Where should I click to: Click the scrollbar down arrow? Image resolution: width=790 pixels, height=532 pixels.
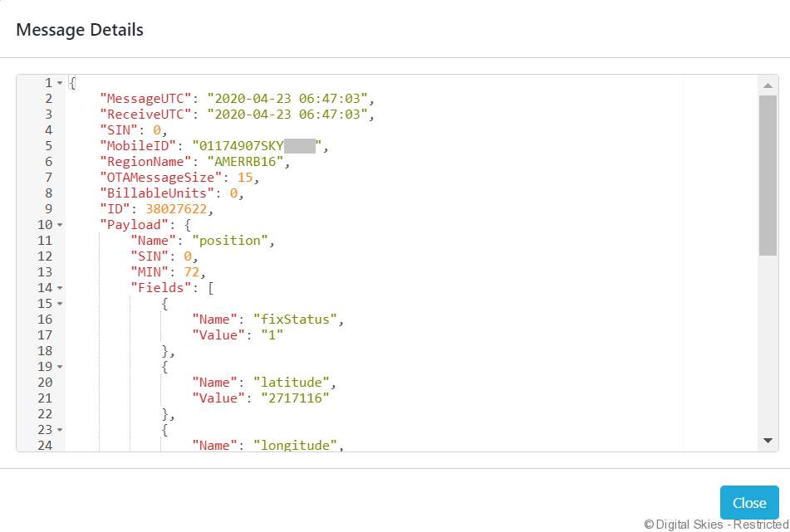pos(768,440)
